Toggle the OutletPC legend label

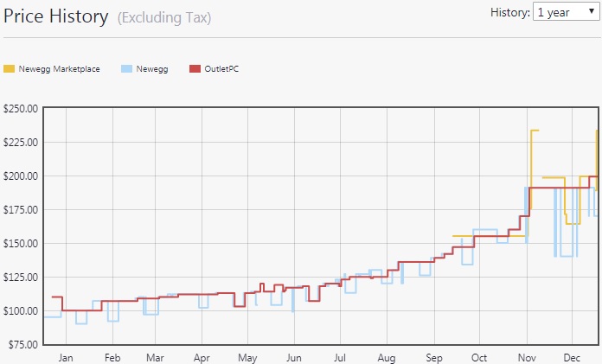click(221, 69)
